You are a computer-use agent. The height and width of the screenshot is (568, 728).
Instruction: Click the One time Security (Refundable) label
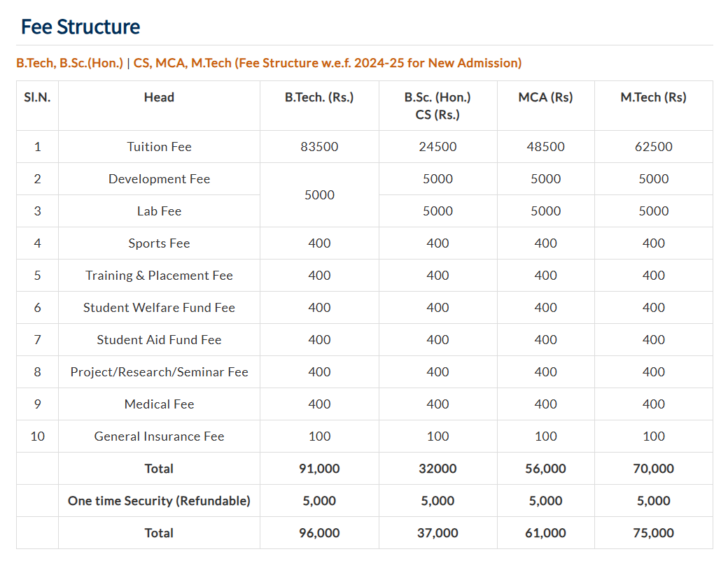159,501
